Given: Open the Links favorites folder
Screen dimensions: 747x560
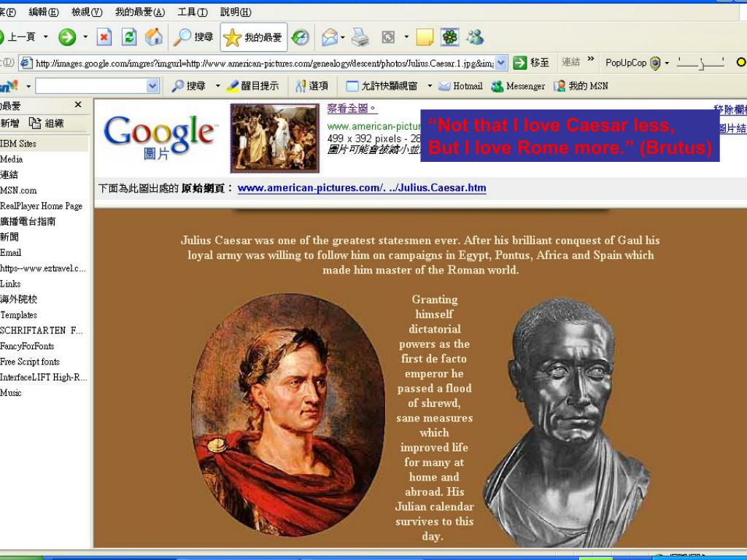Looking at the screenshot, I should coord(10,284).
